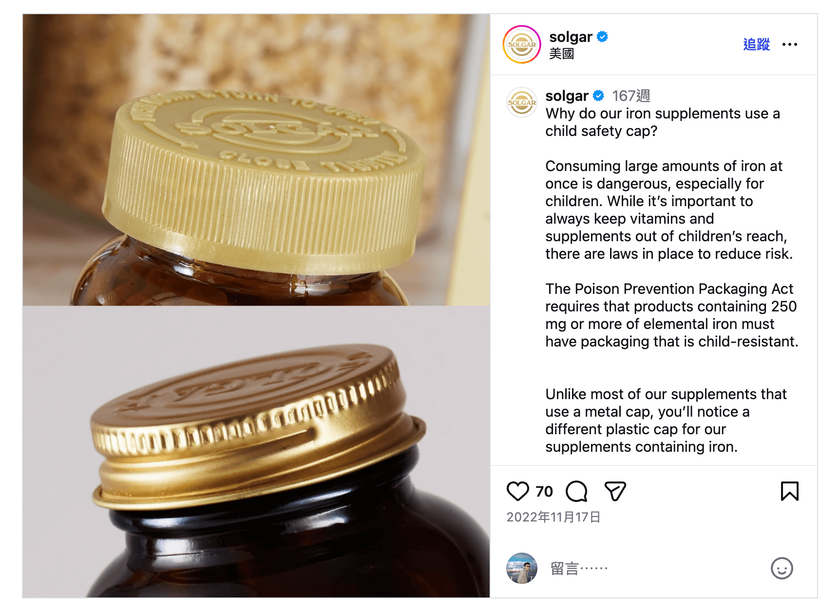Click the gold metal cap photo
Screen dimensions: 840x616
(256, 452)
